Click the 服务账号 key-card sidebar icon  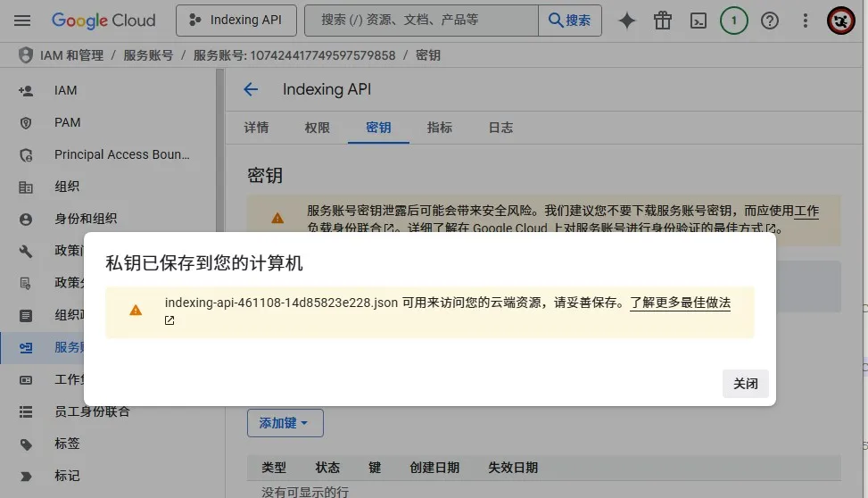click(26, 348)
